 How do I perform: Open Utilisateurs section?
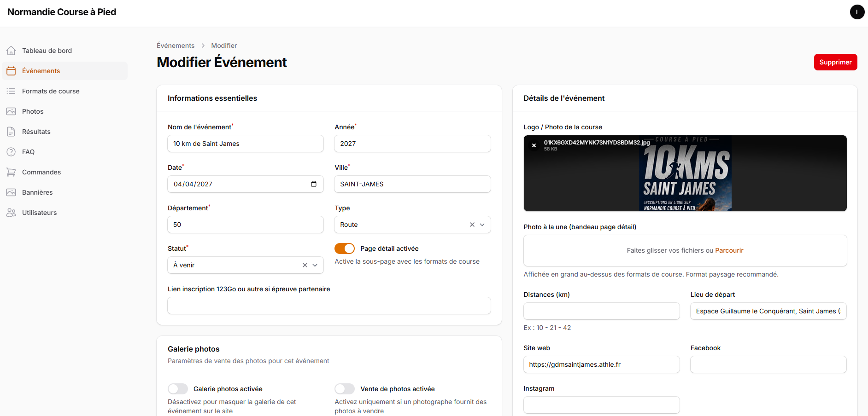(65, 213)
